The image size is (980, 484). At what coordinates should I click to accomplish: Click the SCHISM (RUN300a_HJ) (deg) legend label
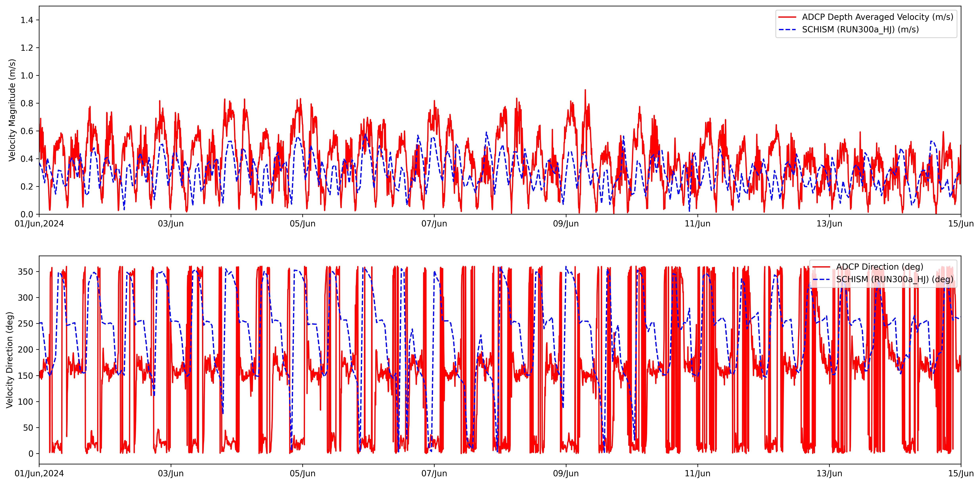coord(895,279)
